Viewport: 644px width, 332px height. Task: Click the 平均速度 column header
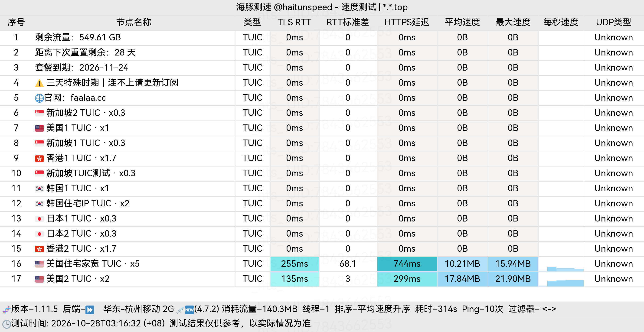click(x=462, y=22)
